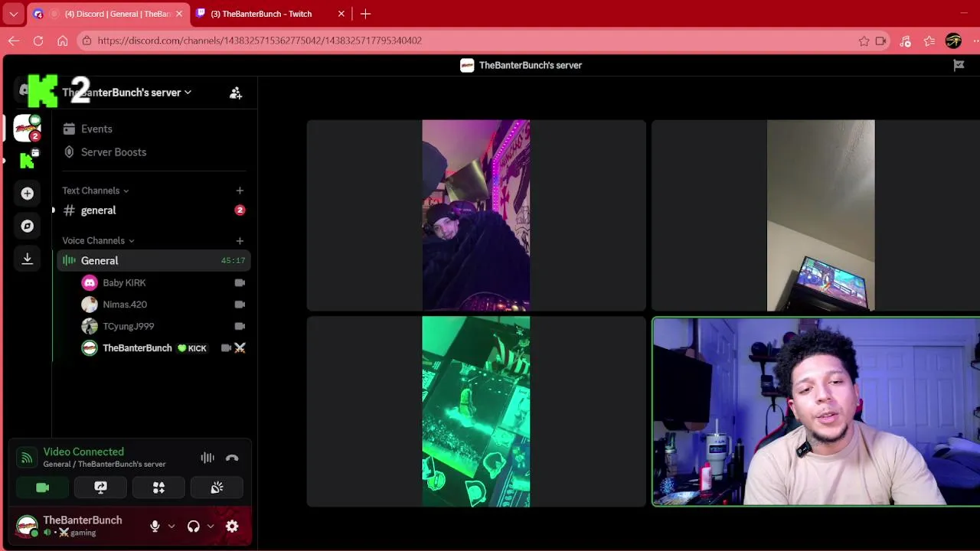Open the browser profile avatar
The height and width of the screenshot is (551, 980).
coord(953,41)
